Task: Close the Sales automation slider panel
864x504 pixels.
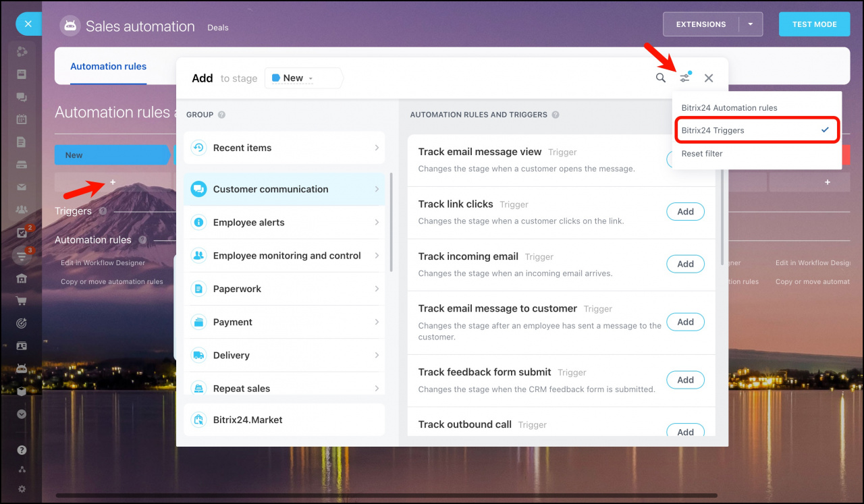Action: click(28, 24)
